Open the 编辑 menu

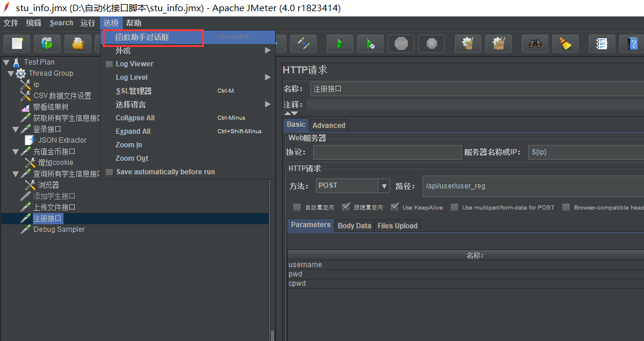33,23
